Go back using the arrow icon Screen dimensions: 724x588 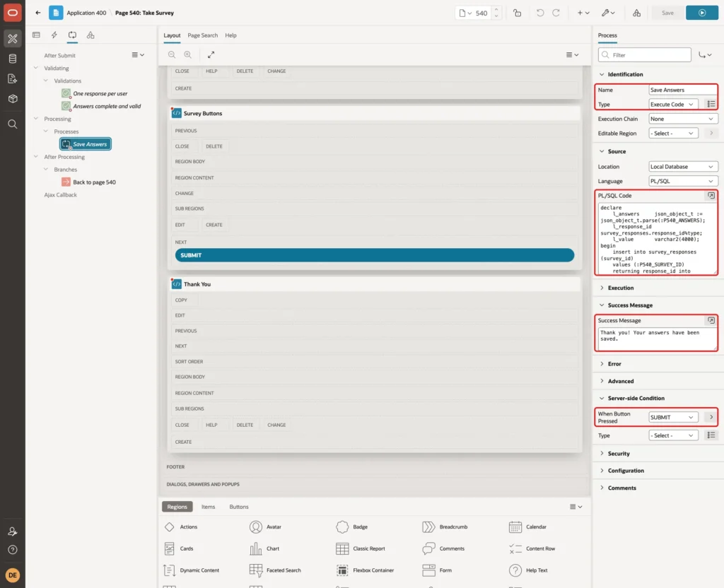(38, 13)
